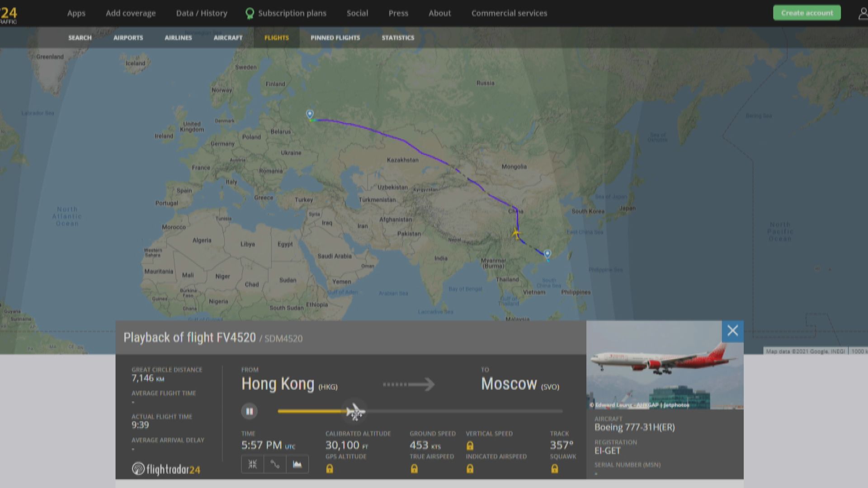Click the squawk lock icon
Image resolution: width=868 pixels, height=488 pixels.
[x=554, y=469]
